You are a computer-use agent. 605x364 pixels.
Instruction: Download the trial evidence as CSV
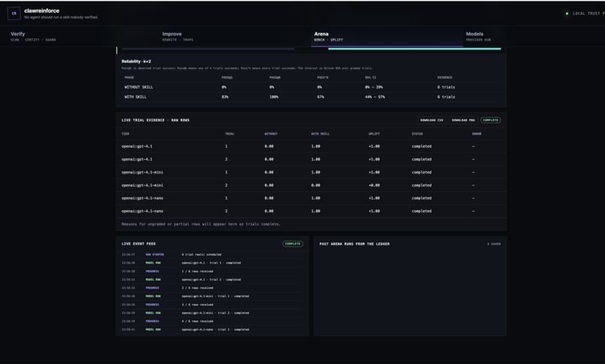[432, 120]
